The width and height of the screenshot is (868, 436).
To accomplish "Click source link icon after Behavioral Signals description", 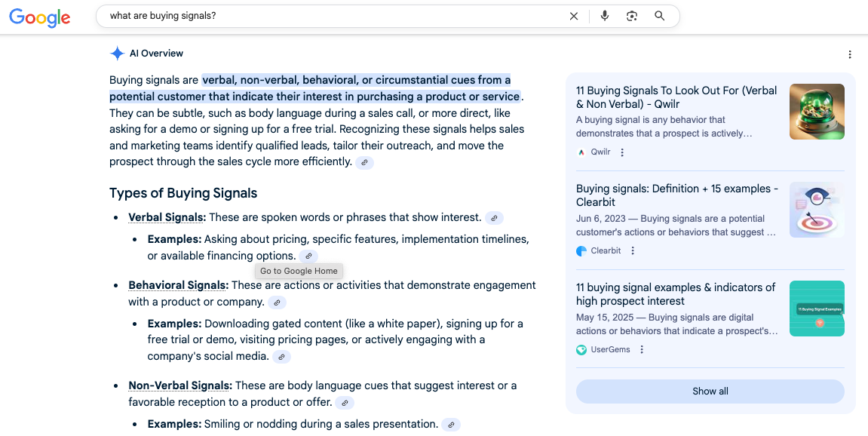I will click(x=278, y=302).
